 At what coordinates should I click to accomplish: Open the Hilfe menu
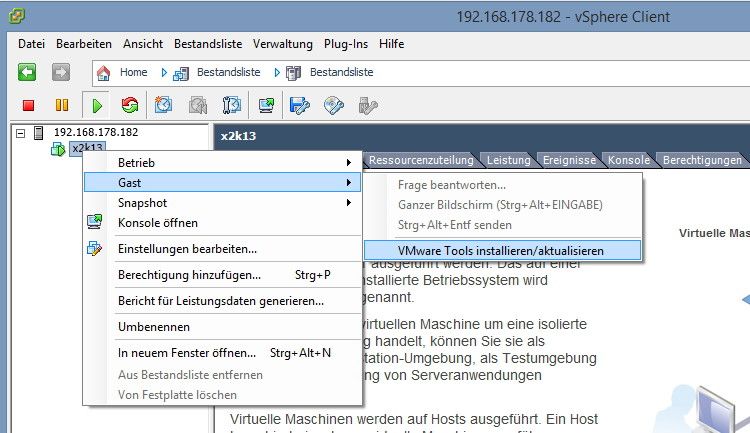[x=392, y=44]
